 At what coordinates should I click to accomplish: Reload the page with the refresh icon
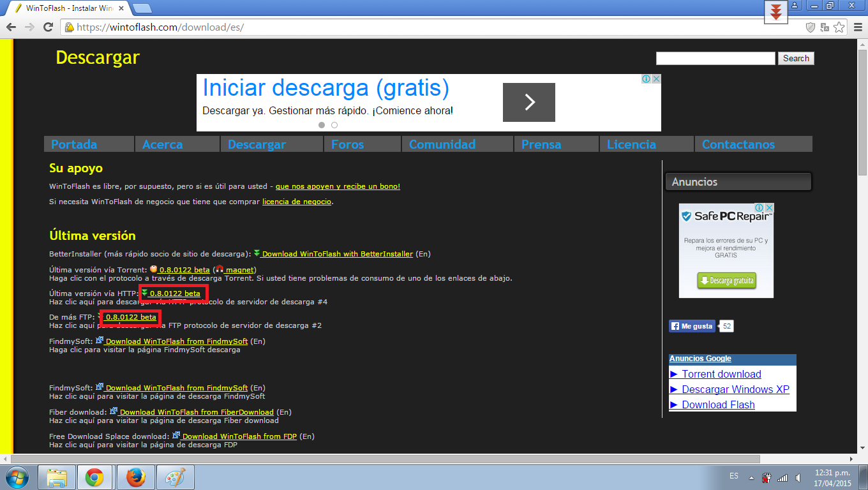click(x=48, y=27)
